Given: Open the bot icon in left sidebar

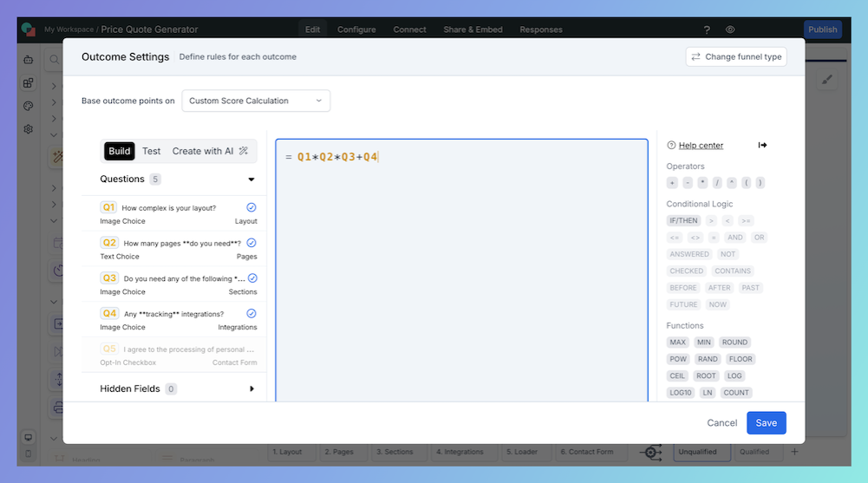Looking at the screenshot, I should [29, 60].
